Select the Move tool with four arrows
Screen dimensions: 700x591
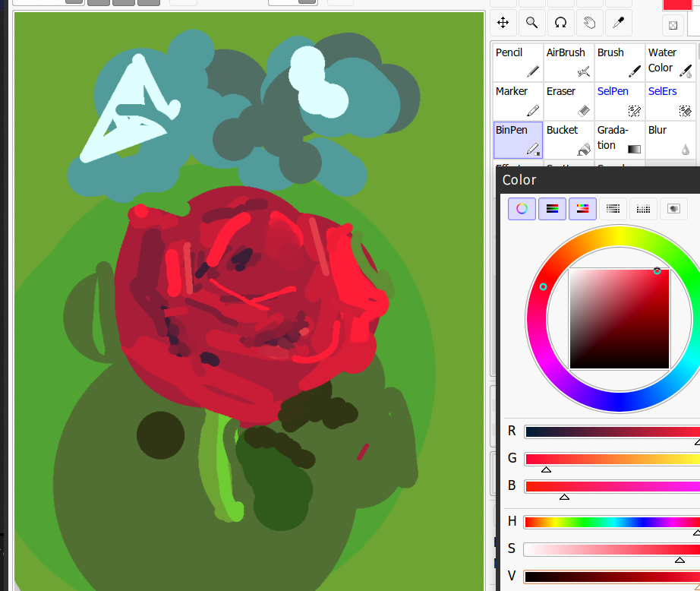(503, 22)
